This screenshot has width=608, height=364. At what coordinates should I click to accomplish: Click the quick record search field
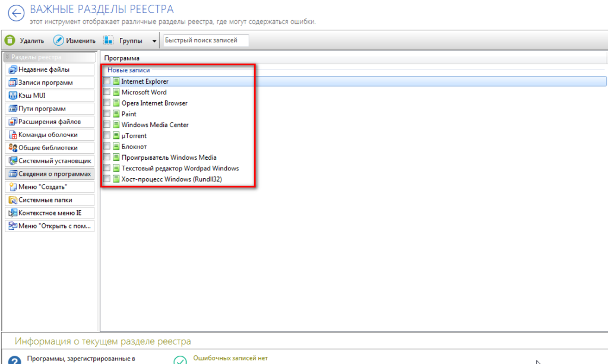206,40
